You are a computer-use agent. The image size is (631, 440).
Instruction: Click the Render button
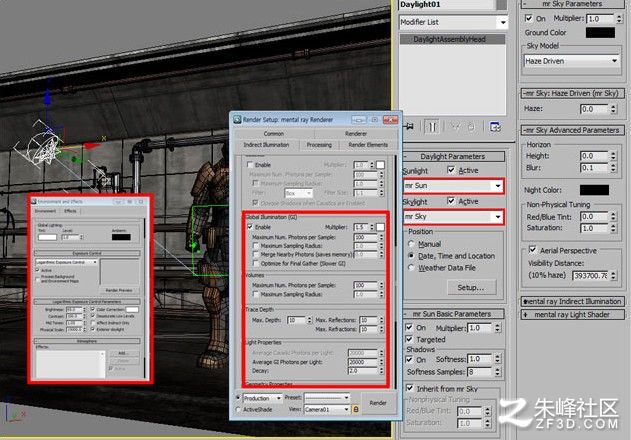coord(378,403)
